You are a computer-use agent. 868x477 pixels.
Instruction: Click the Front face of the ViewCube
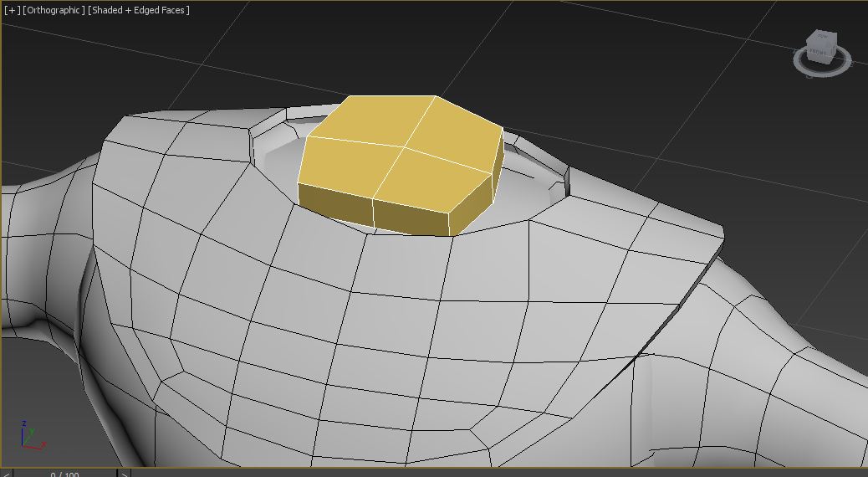(x=819, y=52)
